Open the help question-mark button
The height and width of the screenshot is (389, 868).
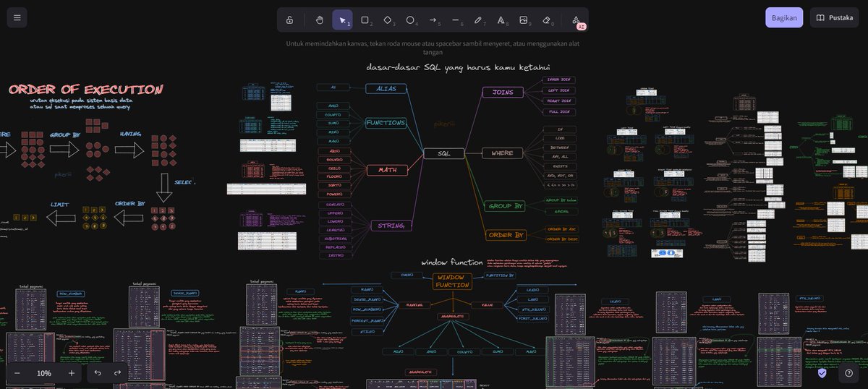click(x=849, y=373)
